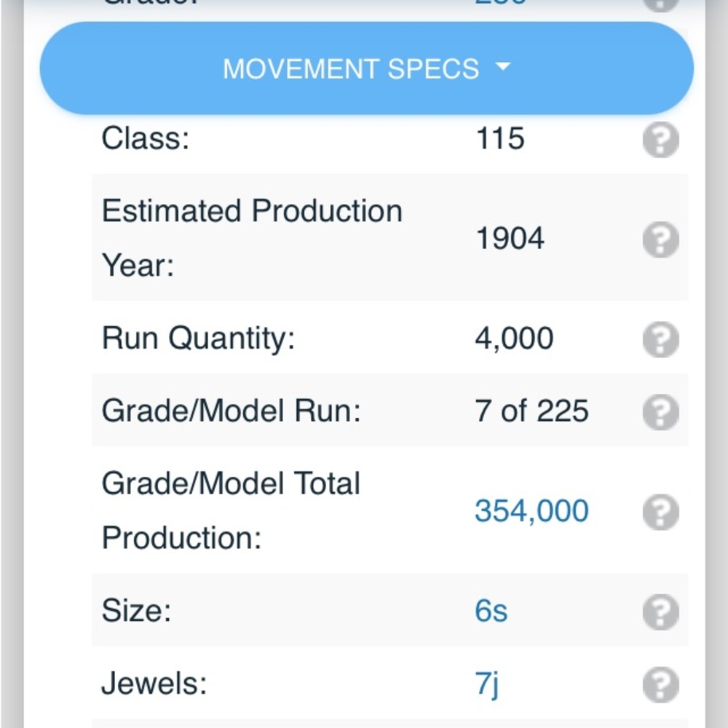Click the Size row help icon
This screenshot has width=728, height=728.
coord(660,612)
